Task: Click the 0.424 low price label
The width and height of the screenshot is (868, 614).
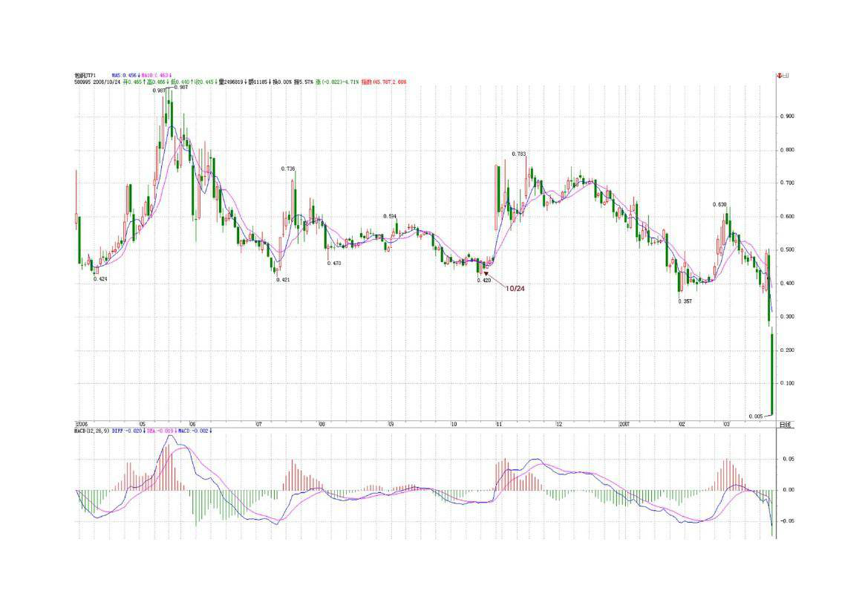Action: 100,279
